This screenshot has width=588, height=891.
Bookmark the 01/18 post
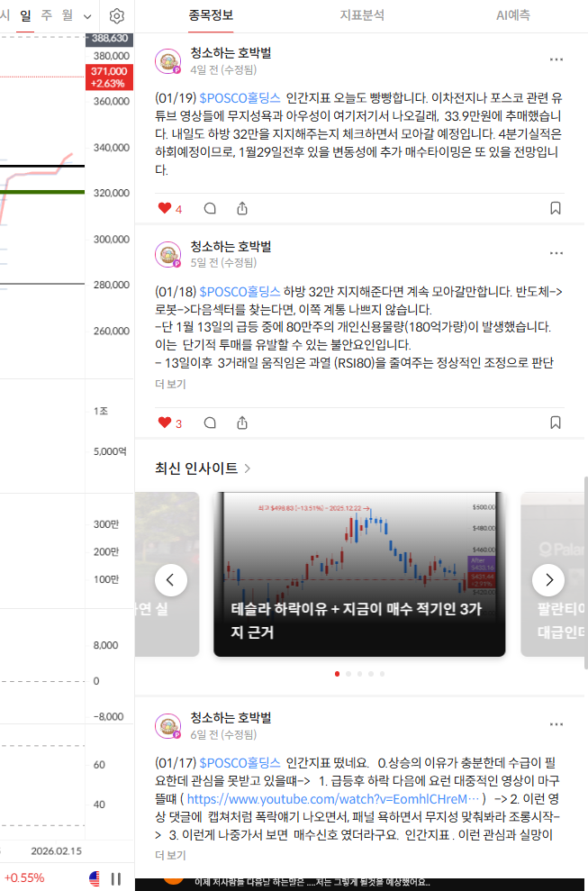tap(556, 423)
